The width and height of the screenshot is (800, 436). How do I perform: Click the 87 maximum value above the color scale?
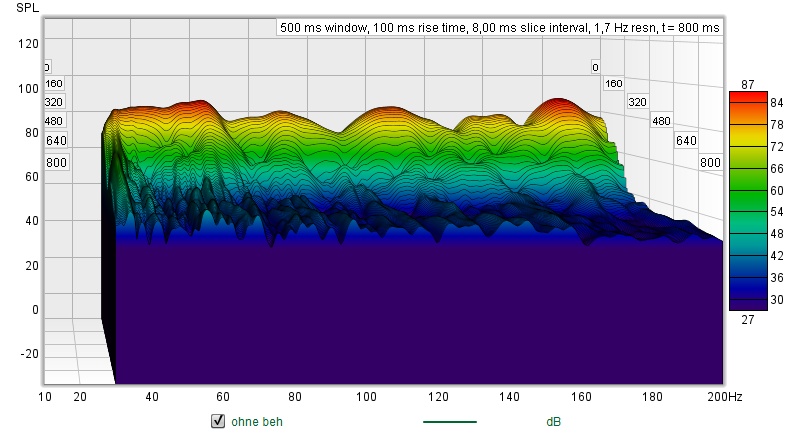(x=747, y=83)
